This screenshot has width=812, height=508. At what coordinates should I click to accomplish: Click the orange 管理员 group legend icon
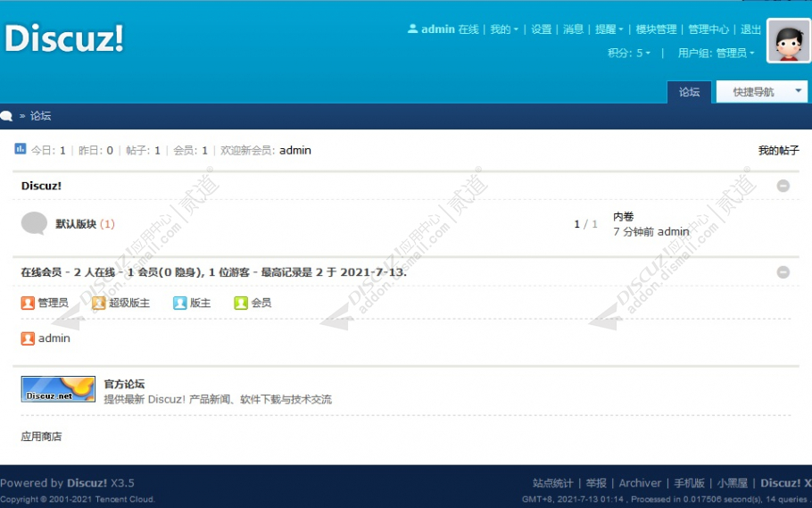[28, 303]
